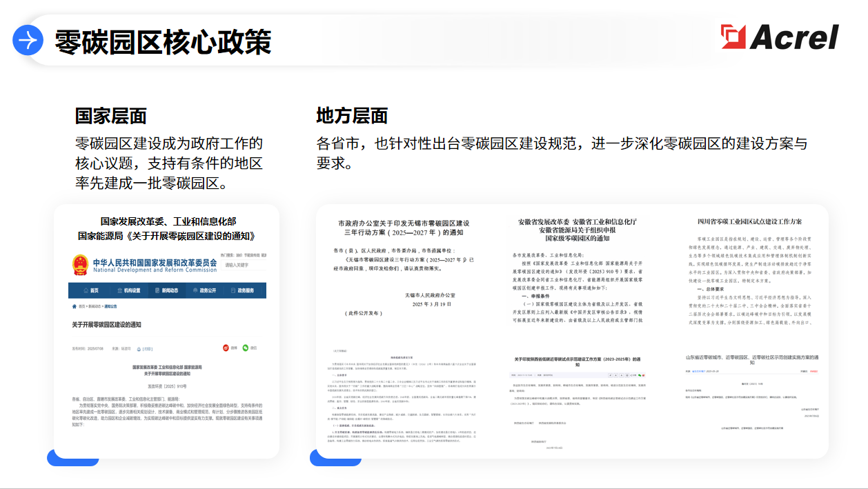This screenshot has height=489, width=868.
Task: Open the headline 关于开展零碳园区建设的通知
Action: (108, 324)
